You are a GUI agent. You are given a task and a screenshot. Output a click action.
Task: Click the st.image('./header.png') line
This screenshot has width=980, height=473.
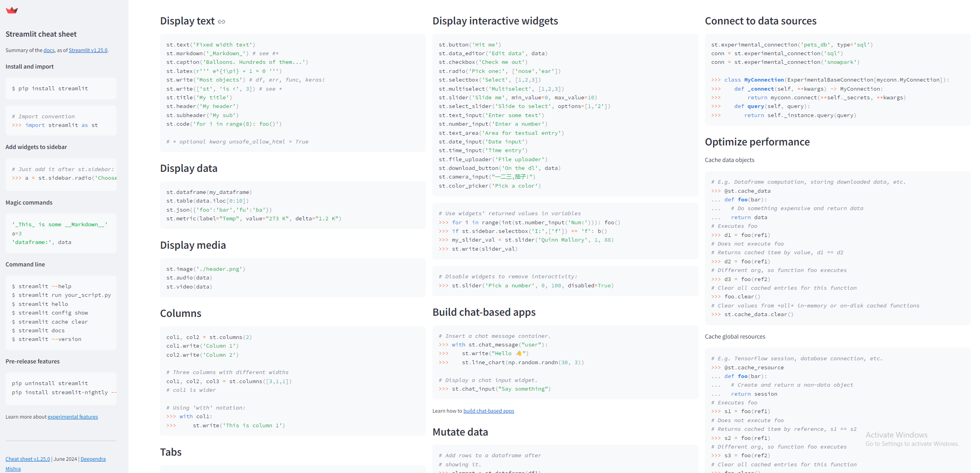206,269
